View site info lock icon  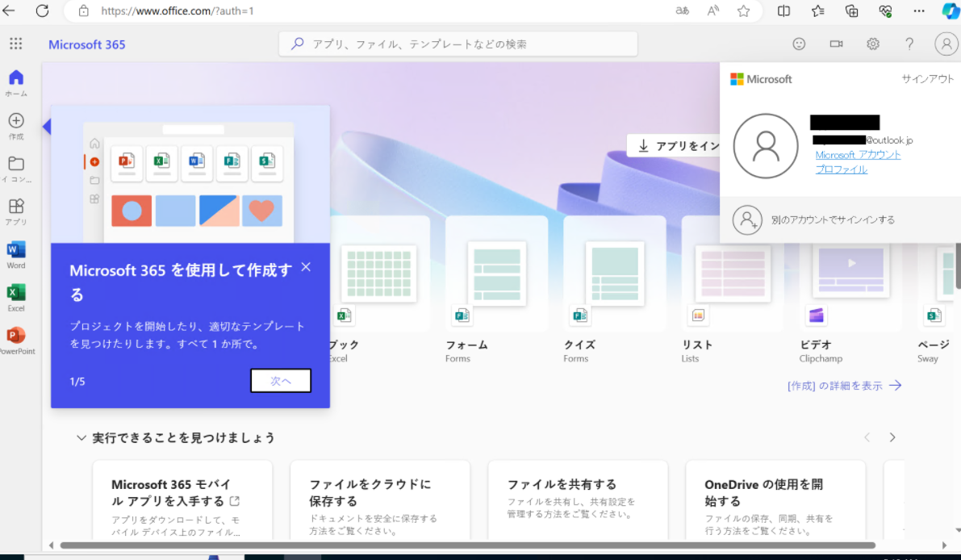pos(84,10)
